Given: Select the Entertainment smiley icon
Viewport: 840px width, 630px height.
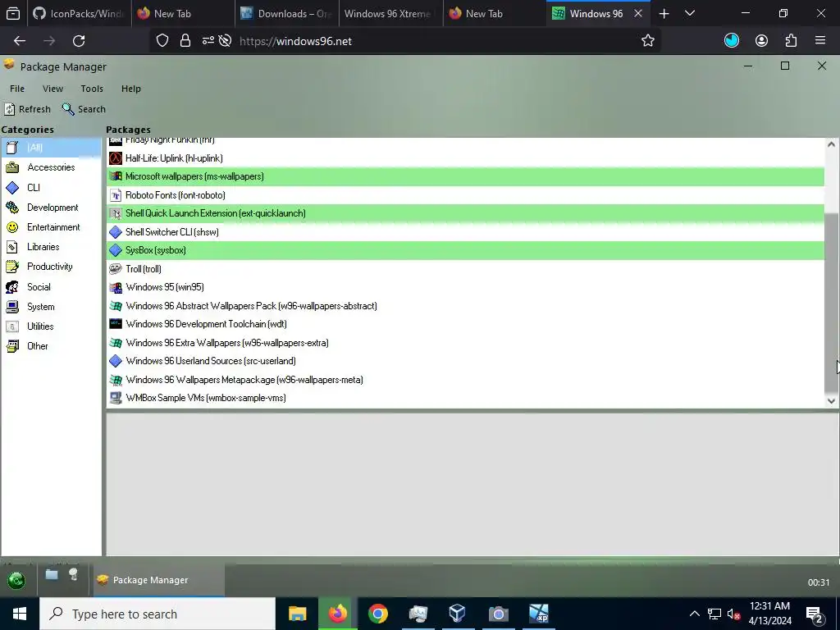Looking at the screenshot, I should point(12,228).
